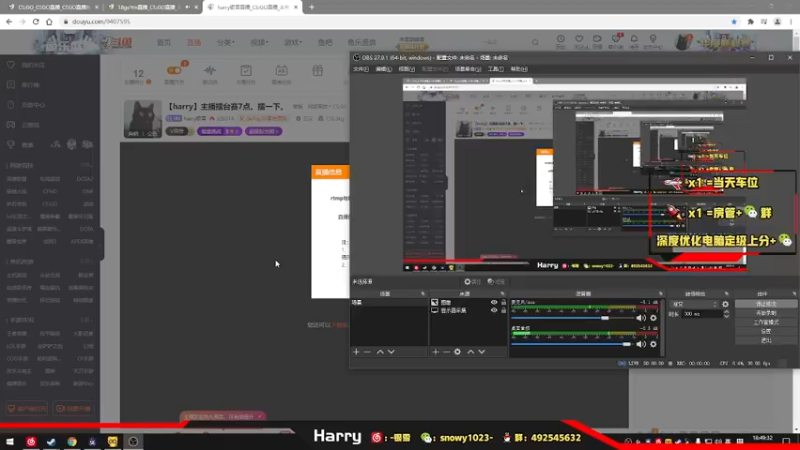Screen dimensions: 800x450
Task: Click the Douyu home link in navigation
Action: (164, 42)
